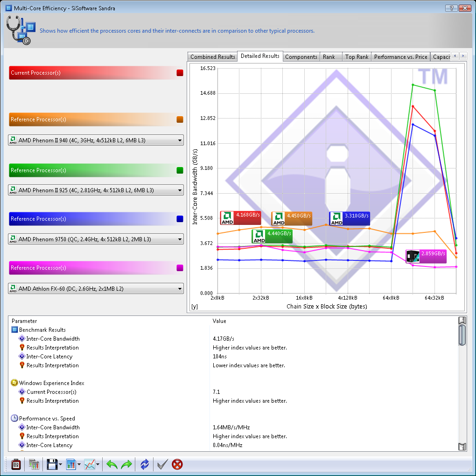Click the diamond icon beside Current Processor(s) 7.1
This screenshot has height=476, width=476.
(22, 392)
